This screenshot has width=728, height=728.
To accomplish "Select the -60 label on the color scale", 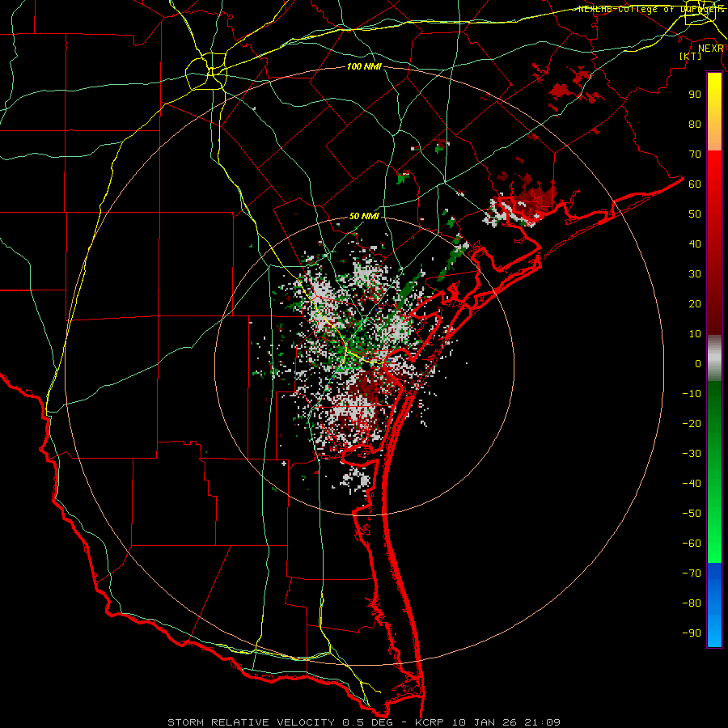I will point(692,544).
